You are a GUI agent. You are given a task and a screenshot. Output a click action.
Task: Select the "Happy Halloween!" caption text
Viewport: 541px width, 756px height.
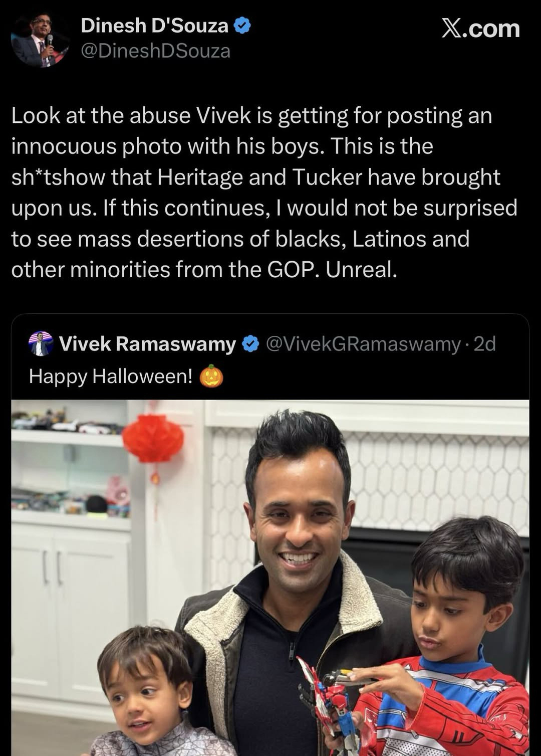111,376
